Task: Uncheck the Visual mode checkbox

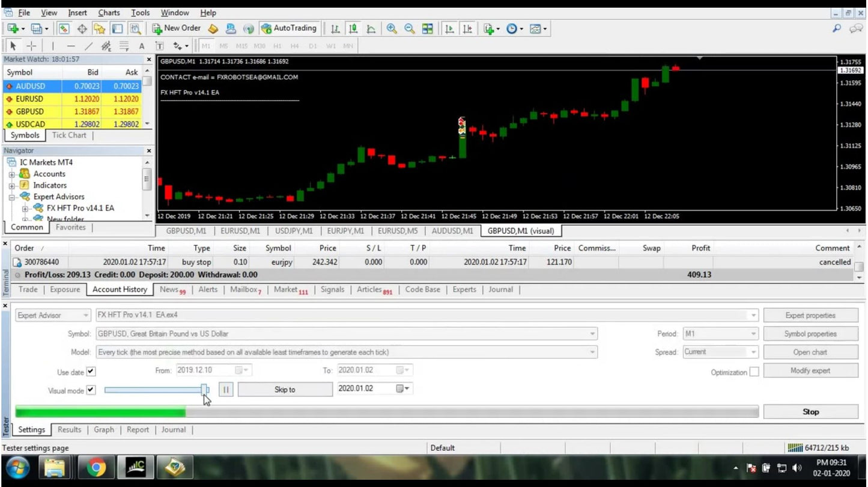Action: click(91, 390)
